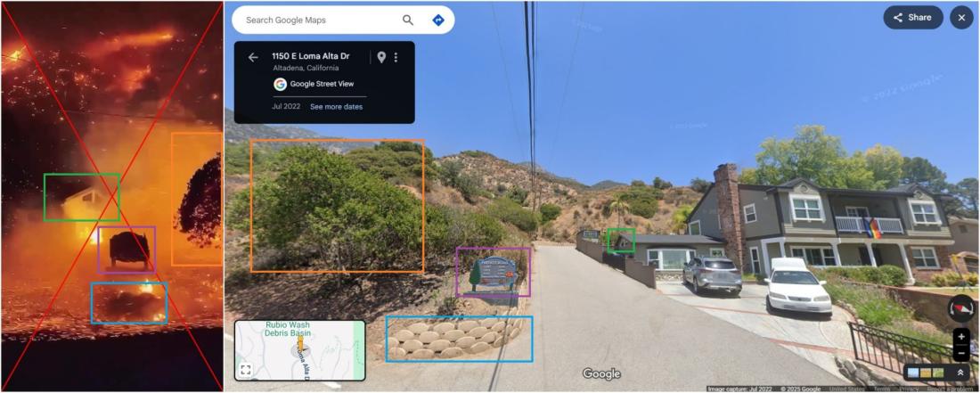
Task: Share this Street View location
Action: click(x=913, y=18)
